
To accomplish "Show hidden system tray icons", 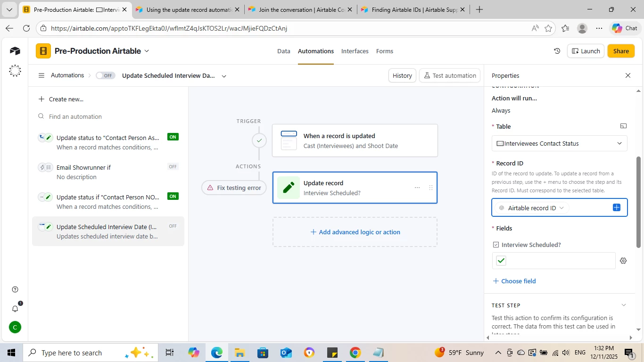I will [498, 353].
